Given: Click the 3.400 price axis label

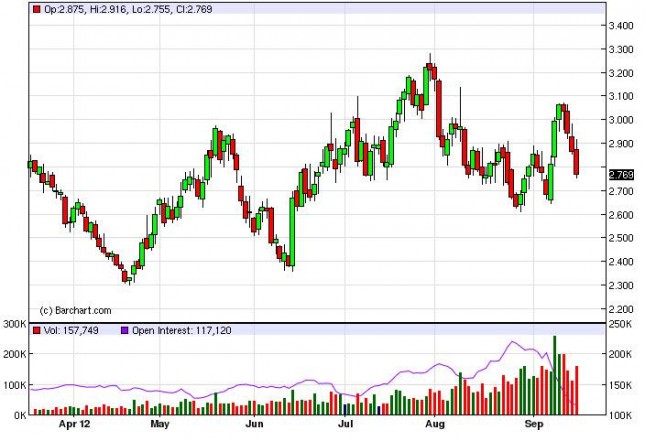Looking at the screenshot, I should [621, 26].
